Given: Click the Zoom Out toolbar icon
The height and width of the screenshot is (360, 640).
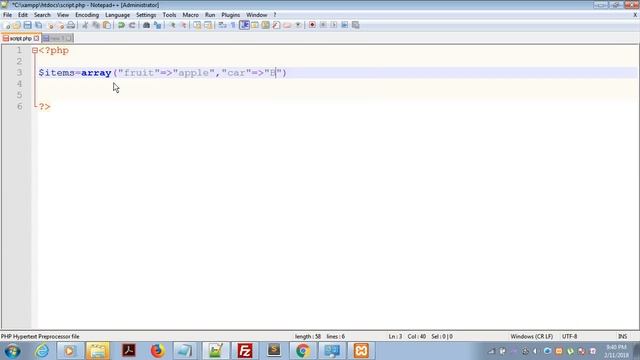Looking at the screenshot, I should coord(183,25).
